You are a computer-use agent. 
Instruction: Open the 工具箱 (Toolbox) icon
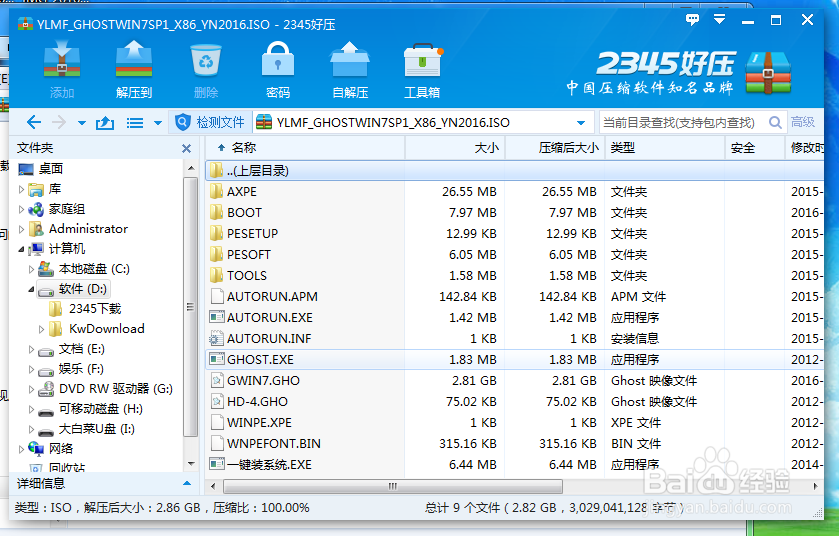pos(422,70)
